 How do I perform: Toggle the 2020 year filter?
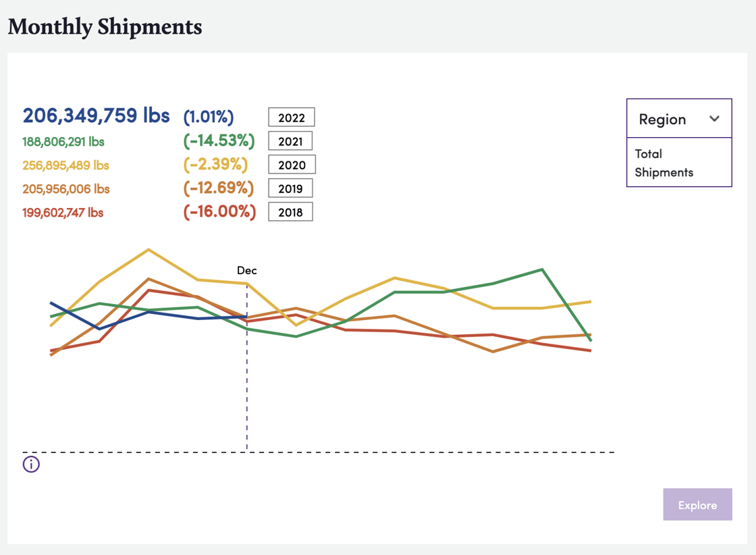click(x=290, y=164)
